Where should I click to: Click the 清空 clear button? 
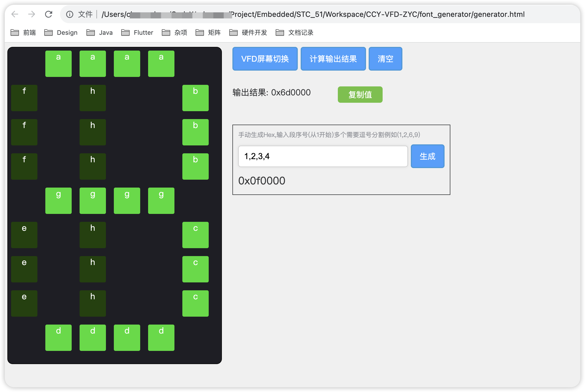[x=385, y=58]
